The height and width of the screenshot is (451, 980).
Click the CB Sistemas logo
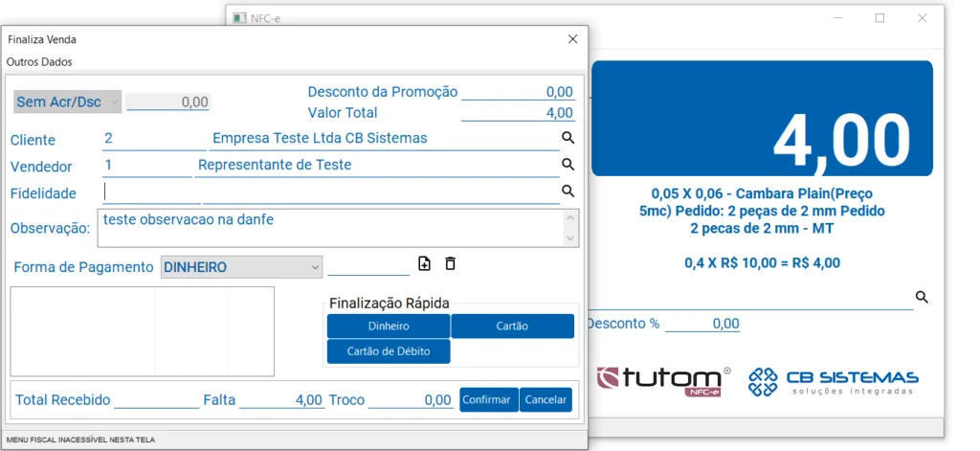pyautogui.click(x=833, y=380)
